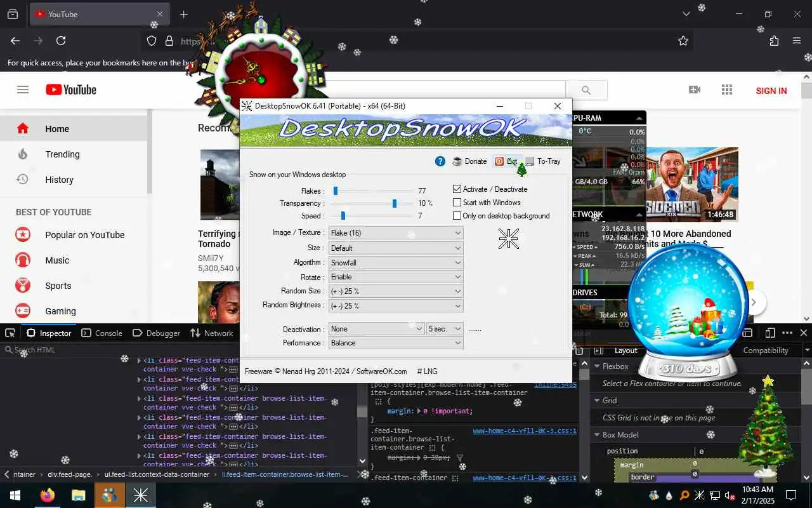The width and height of the screenshot is (812, 508).
Task: Open the Windows notification center icon
Action: click(791, 495)
